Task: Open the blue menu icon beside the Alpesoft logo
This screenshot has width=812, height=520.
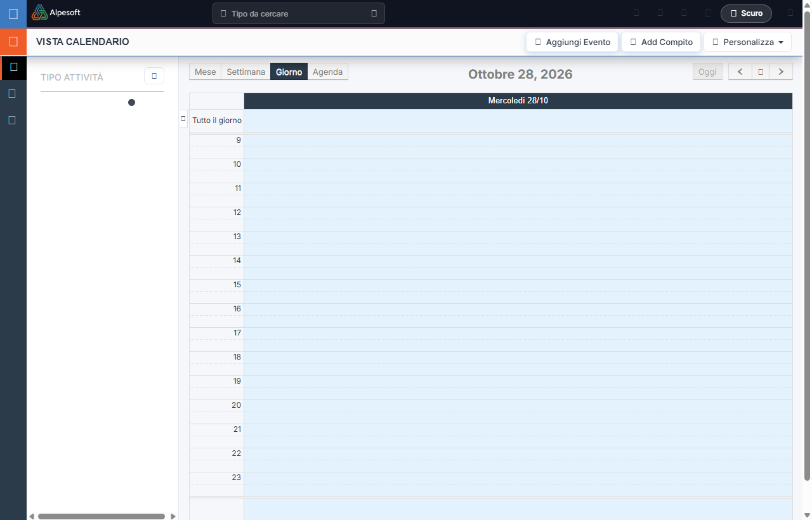Action: (13, 13)
